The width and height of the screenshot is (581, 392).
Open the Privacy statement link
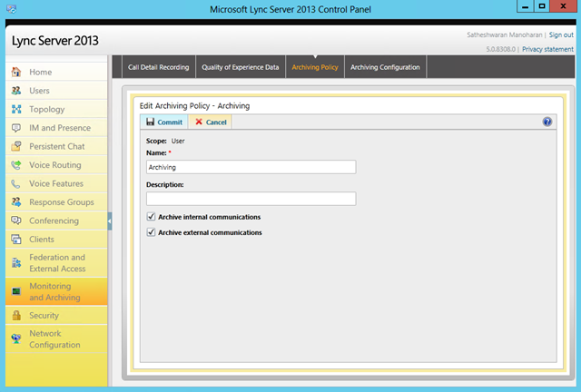click(547, 49)
